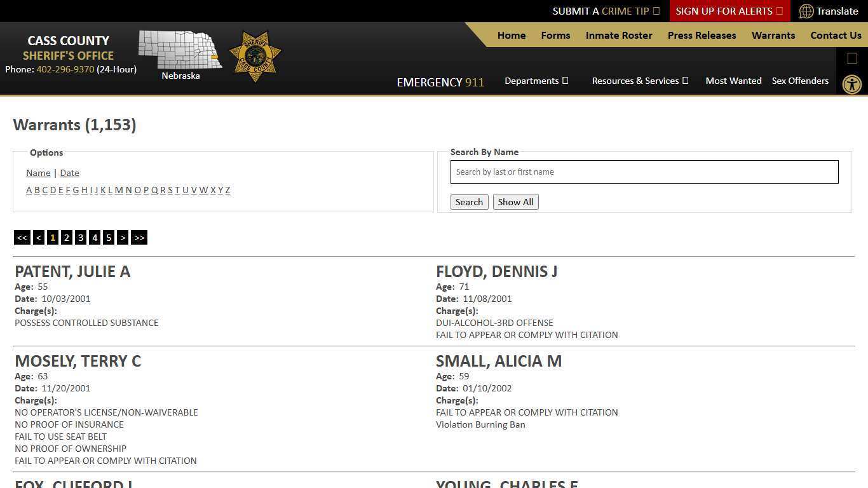Select the Press Releases navigation item

702,36
